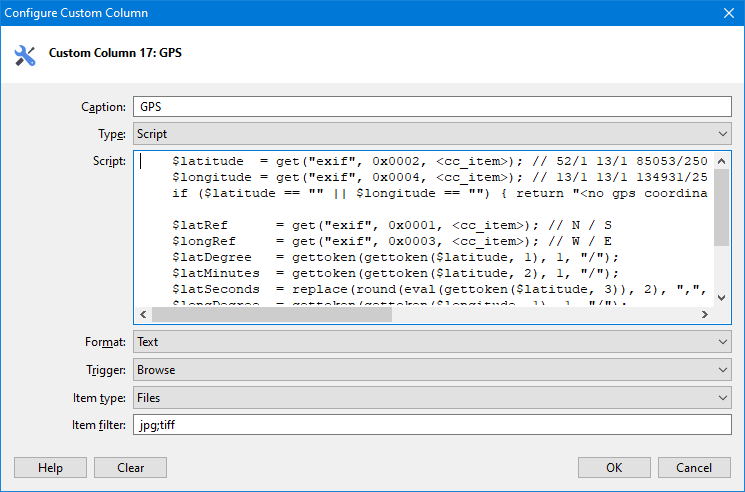Viewport: 745px width, 492px height.
Task: Click into the Caption field containing GPS
Action: tap(432, 107)
